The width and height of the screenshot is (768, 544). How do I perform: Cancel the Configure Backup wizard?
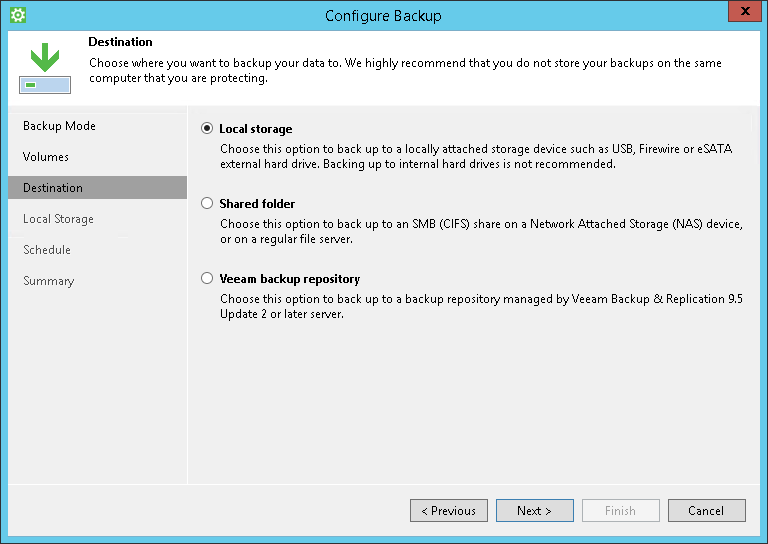pyautogui.click(x=707, y=511)
